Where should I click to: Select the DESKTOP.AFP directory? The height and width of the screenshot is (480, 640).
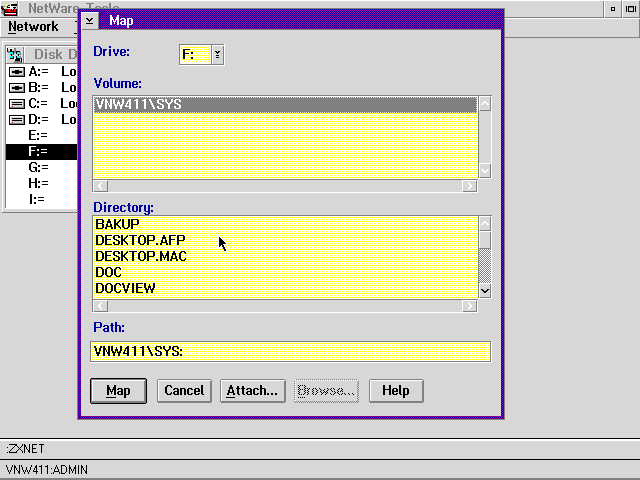click(285, 240)
